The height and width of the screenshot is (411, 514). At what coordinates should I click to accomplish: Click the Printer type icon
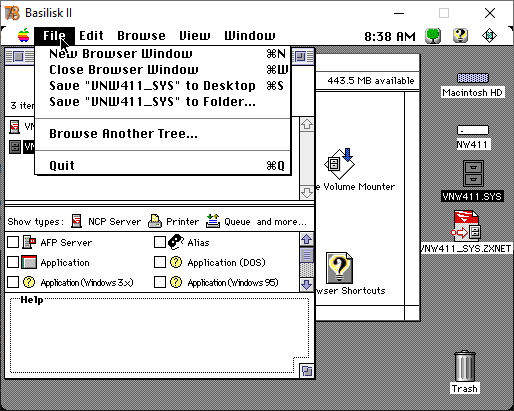point(155,221)
